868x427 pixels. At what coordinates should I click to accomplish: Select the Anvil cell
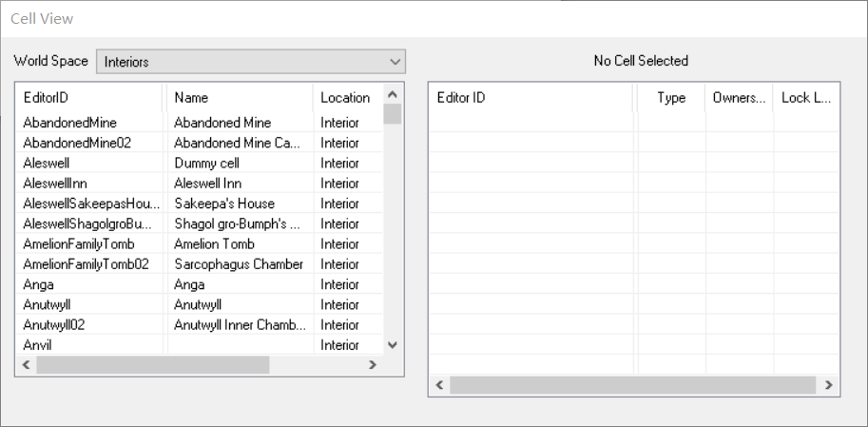pos(37,345)
